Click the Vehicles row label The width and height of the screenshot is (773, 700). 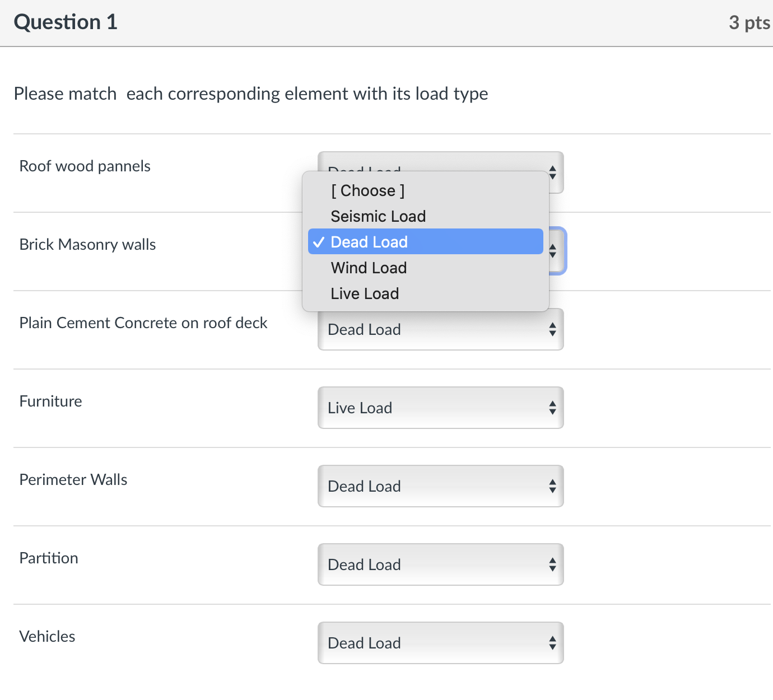(47, 636)
